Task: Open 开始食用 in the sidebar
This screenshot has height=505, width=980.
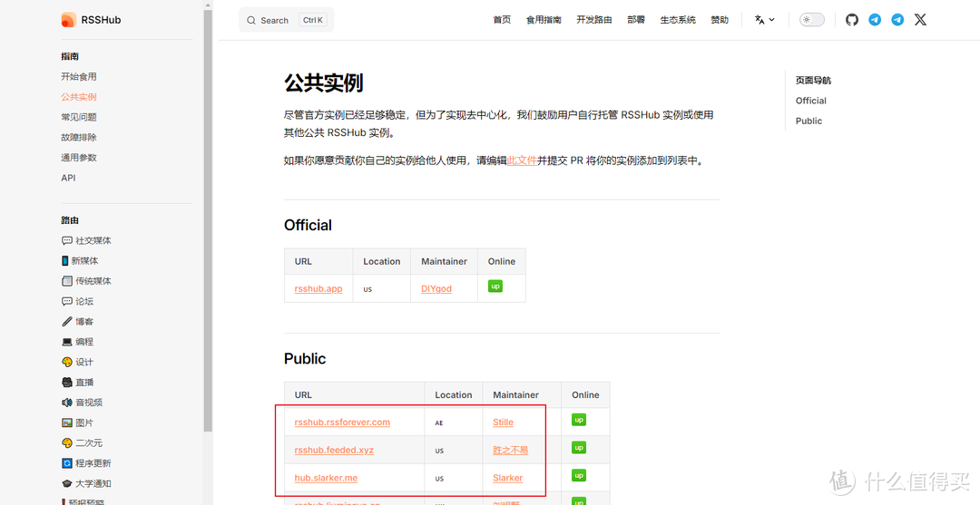Action: 79,77
